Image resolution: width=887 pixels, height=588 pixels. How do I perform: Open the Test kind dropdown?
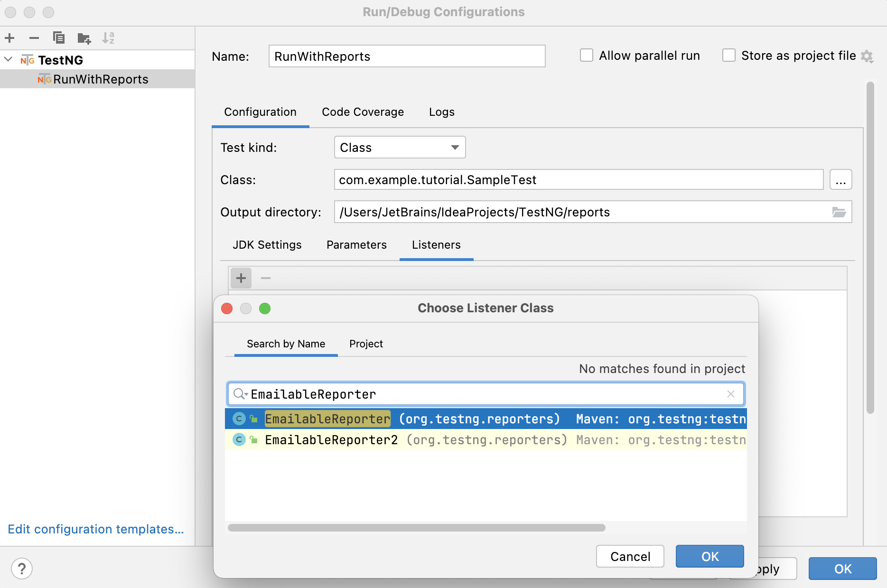coord(400,148)
